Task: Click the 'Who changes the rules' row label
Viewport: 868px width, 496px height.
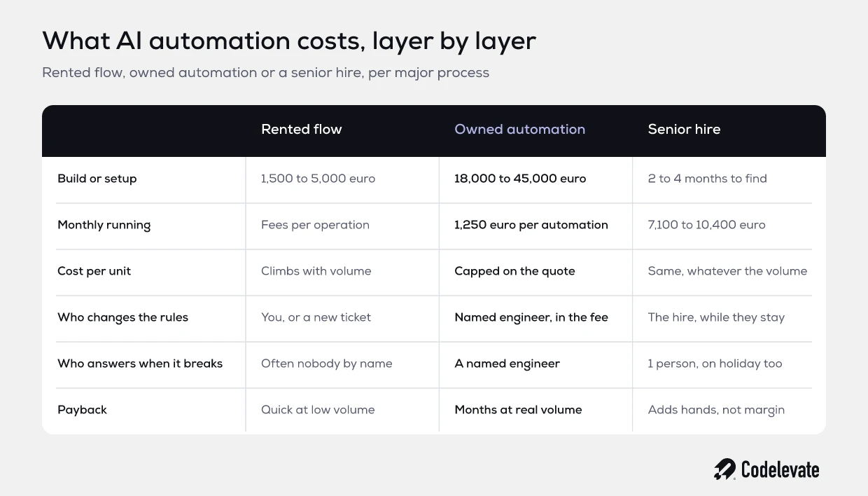Action: (x=122, y=317)
